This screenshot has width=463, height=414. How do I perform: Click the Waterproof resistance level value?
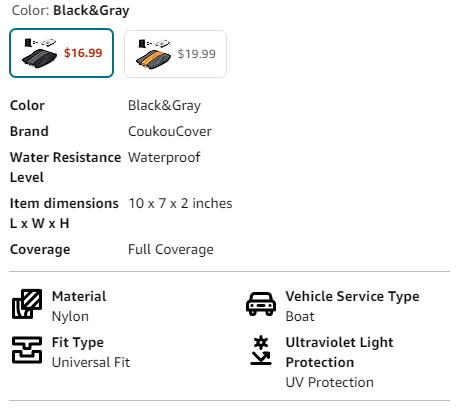pyautogui.click(x=164, y=157)
